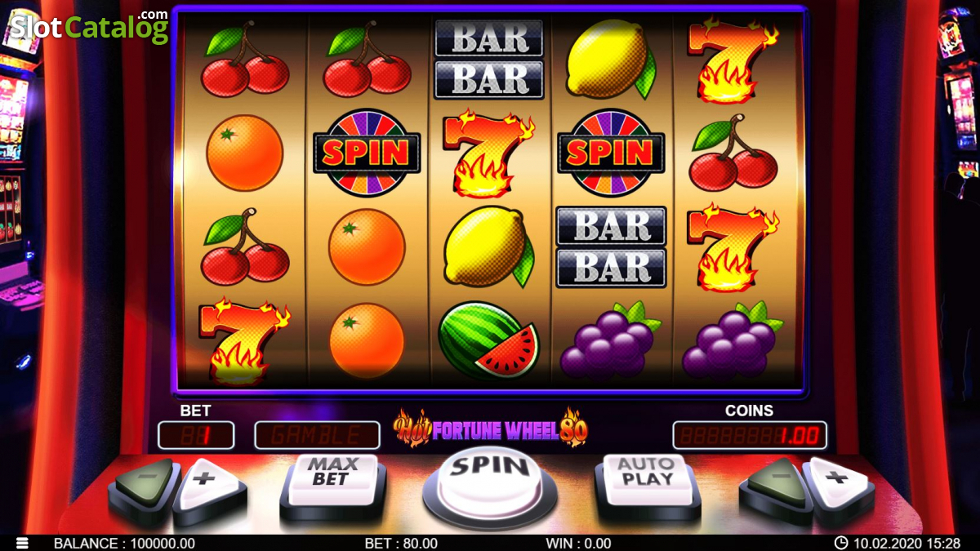The image size is (980, 551).
Task: Select the watermelon symbol on the middle reel
Action: [x=488, y=340]
